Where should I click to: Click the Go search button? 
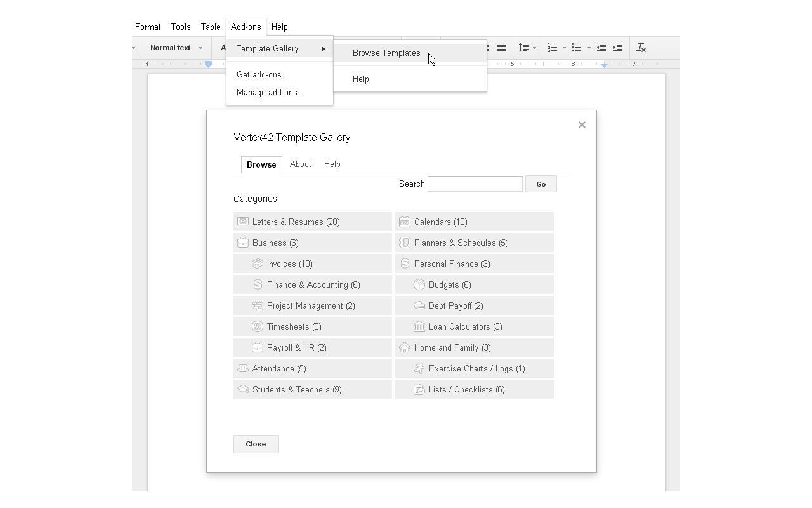[x=541, y=184]
